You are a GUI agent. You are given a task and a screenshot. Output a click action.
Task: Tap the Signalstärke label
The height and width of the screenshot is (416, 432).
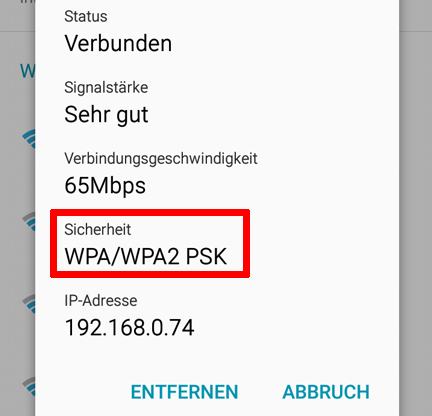106,87
